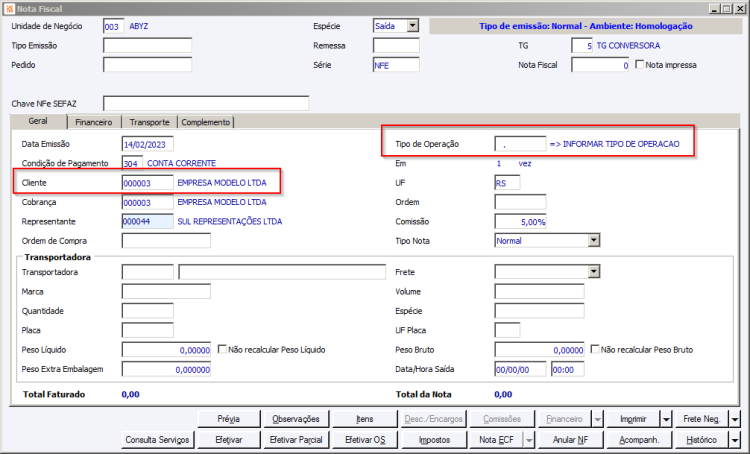Click the Chave NFe SEFAZ field
Viewport: 750px width, 454px height.
[x=206, y=103]
